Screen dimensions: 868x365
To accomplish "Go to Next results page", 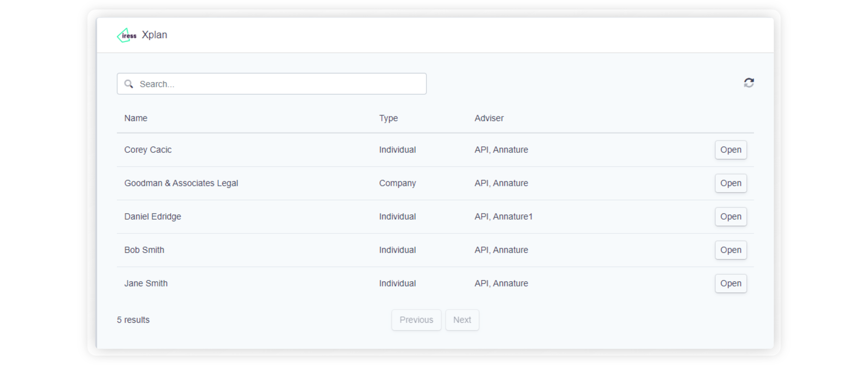I will [x=462, y=320].
